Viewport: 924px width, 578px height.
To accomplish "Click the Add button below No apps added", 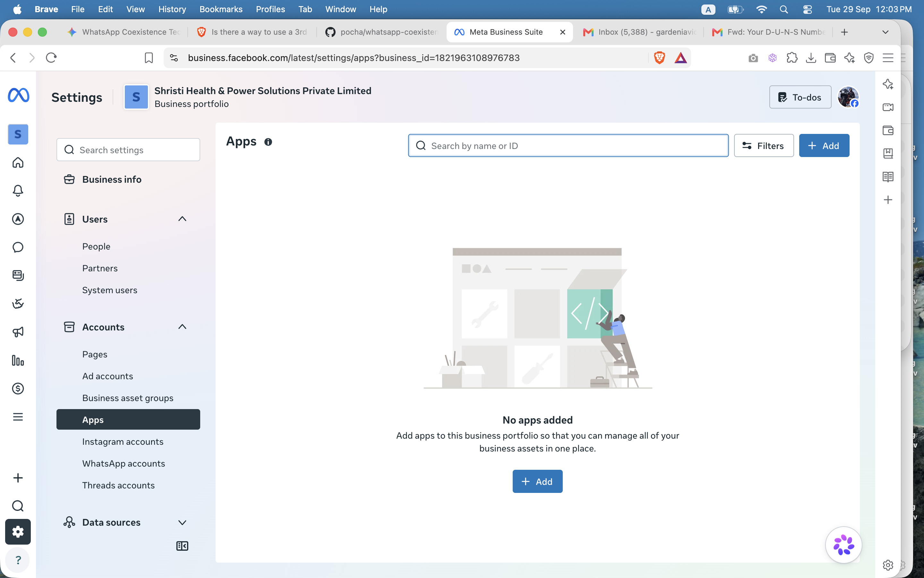I will (x=537, y=481).
